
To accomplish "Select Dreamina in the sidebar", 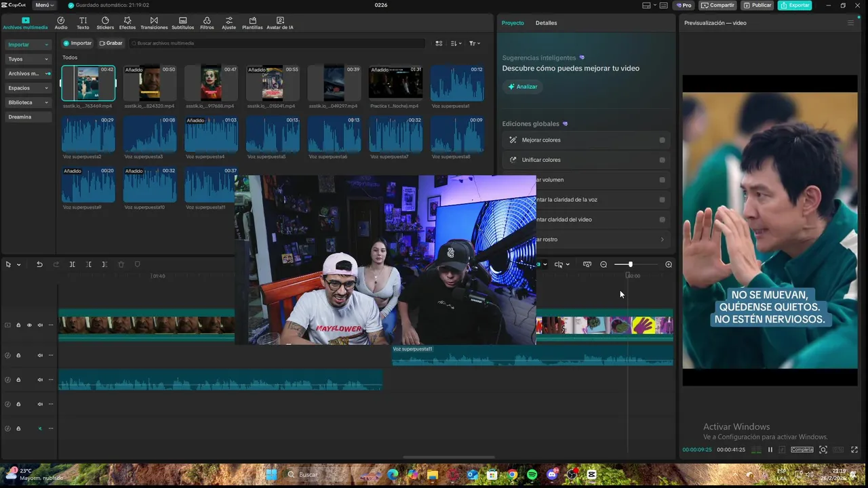I will coord(28,117).
